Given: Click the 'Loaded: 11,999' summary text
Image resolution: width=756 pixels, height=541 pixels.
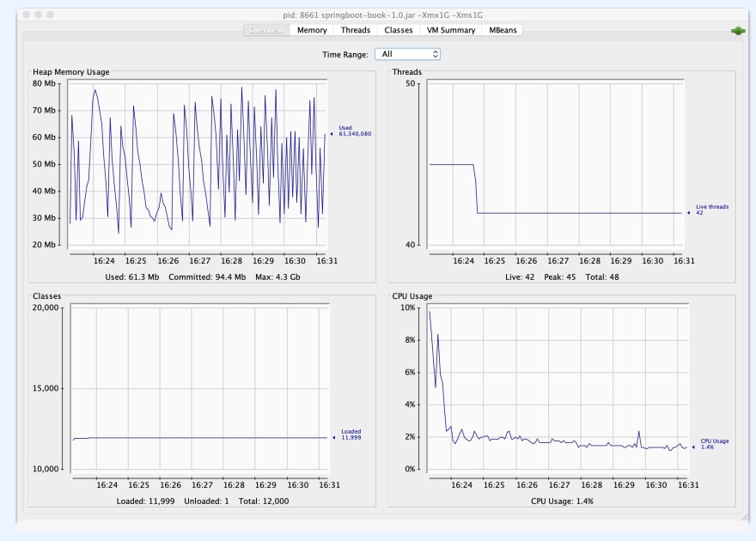Looking at the screenshot, I should click(145, 501).
